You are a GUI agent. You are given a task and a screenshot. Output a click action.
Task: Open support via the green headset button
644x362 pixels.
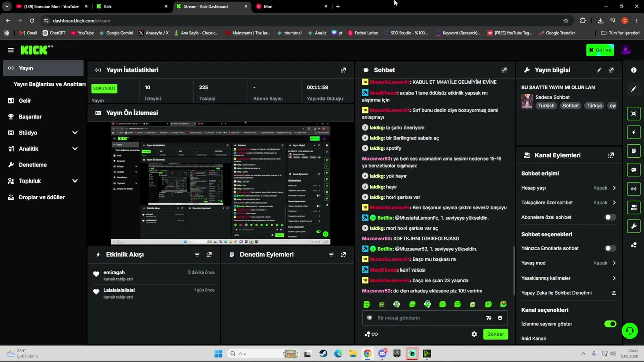[x=629, y=331]
